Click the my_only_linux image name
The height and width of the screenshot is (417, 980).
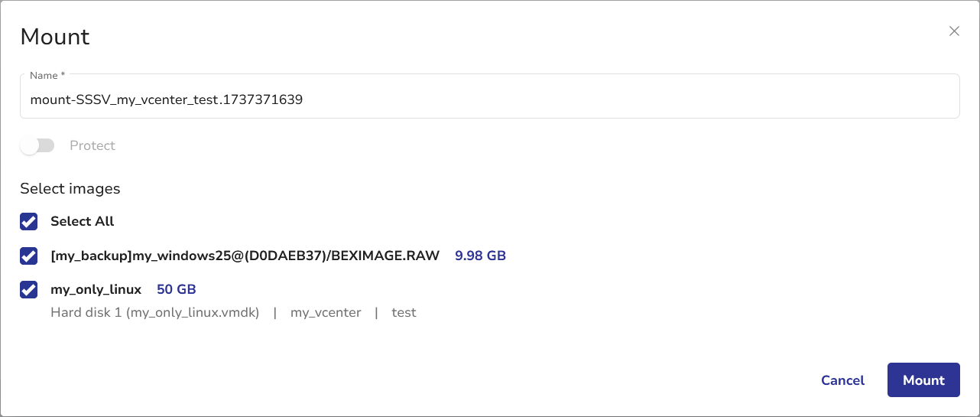[x=96, y=290]
